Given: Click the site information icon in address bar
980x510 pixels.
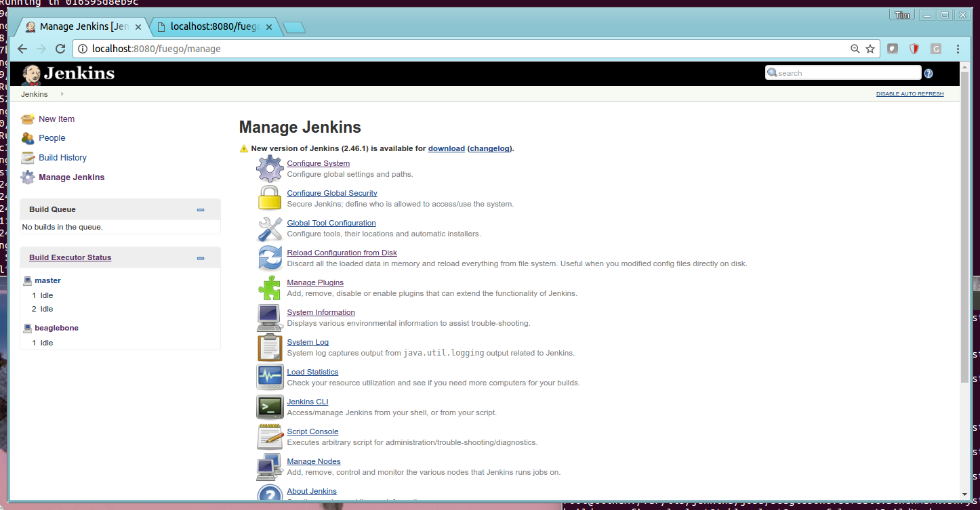Looking at the screenshot, I should 82,49.
